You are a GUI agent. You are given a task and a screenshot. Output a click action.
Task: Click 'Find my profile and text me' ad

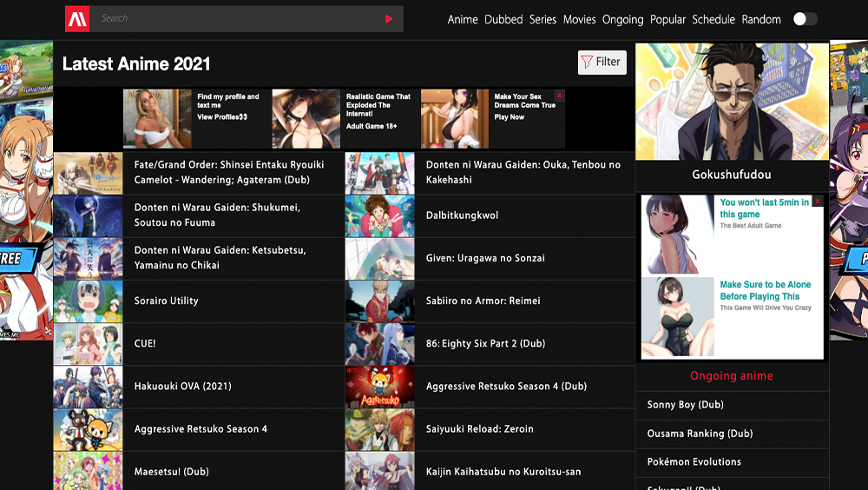coord(196,118)
